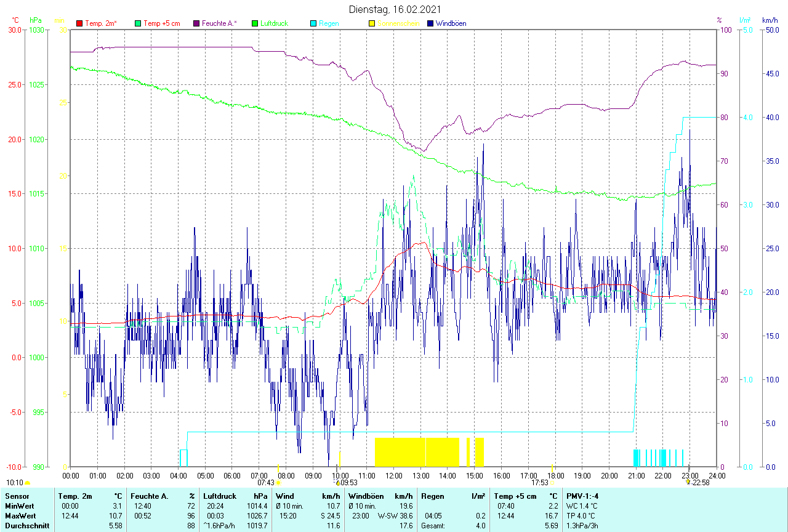Click the hPa axis unit label

click(35, 20)
